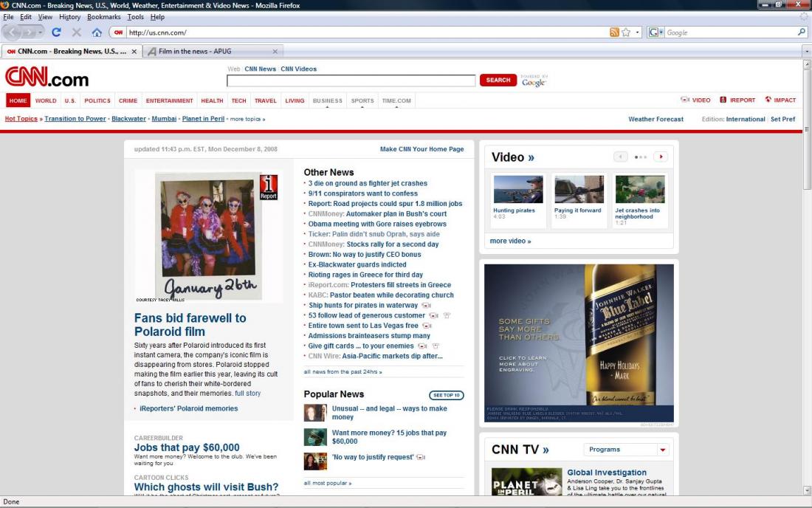
Task: Open Fans bid farewell to Polaroid film headline
Action: tap(190, 325)
